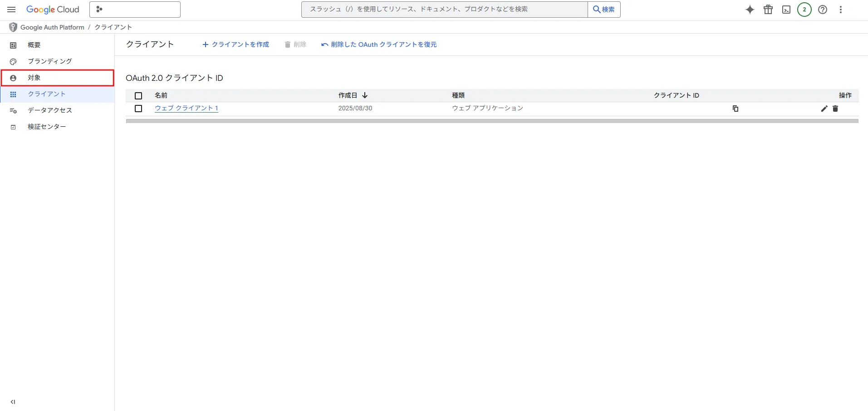Click the クライアント ID column header
Viewport: 868px width, 411px height.
677,95
